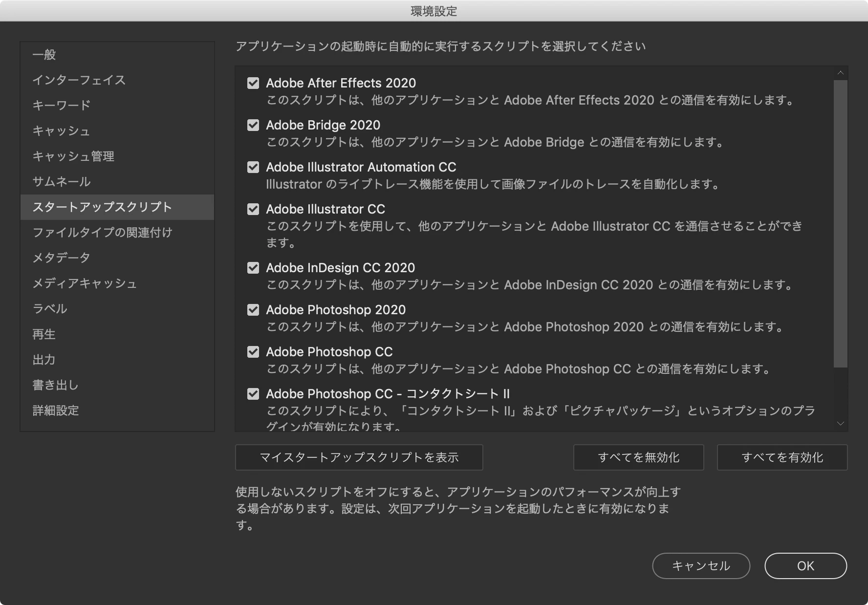Image resolution: width=868 pixels, height=605 pixels.
Task: Click the script list scroll-up arrow
Action: coord(841,73)
